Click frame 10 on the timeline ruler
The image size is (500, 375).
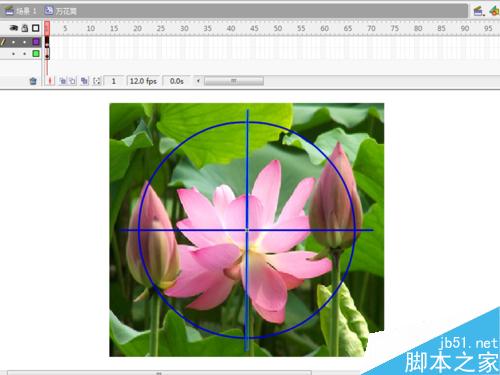[91, 29]
